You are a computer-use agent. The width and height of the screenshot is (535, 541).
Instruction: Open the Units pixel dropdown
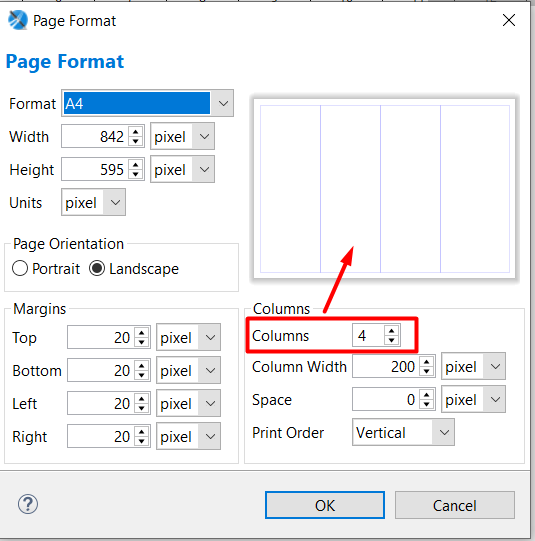115,202
